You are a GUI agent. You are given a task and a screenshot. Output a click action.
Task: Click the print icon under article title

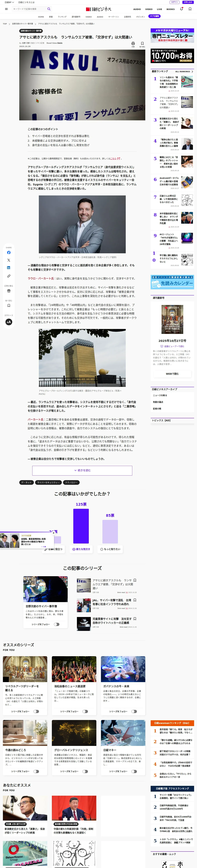[x=133, y=43]
